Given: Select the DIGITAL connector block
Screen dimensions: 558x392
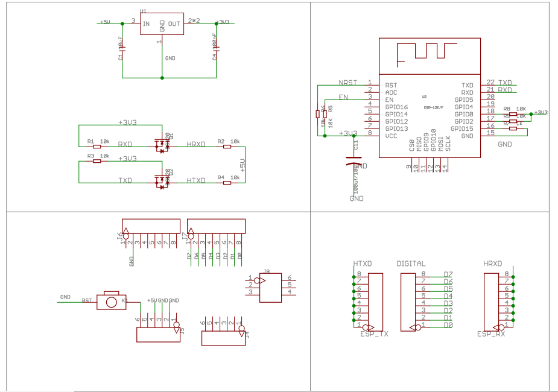Looking at the screenshot, I should (409, 300).
